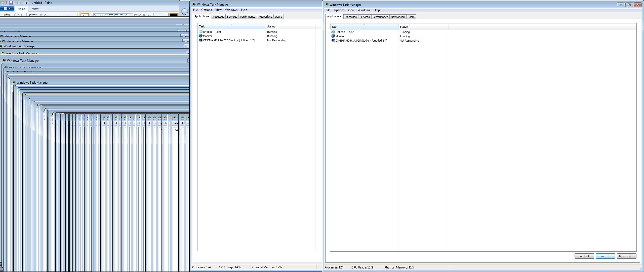Click the New Task... button
644x272 pixels.
point(626,256)
